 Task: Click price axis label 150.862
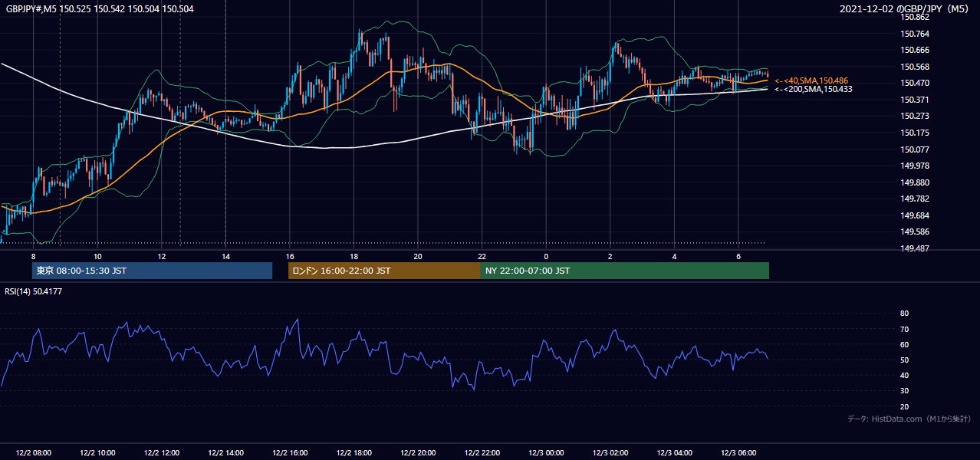pyautogui.click(x=914, y=18)
